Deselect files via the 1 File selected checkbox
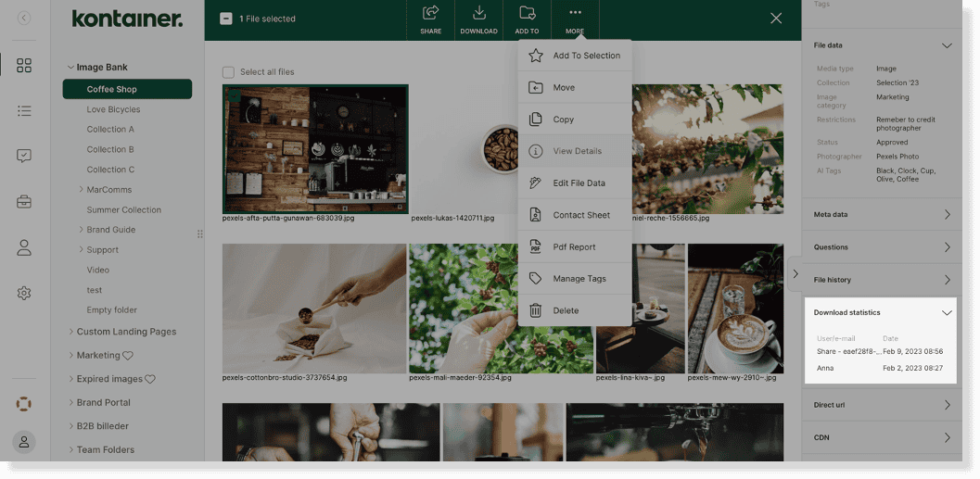 pos(226,19)
